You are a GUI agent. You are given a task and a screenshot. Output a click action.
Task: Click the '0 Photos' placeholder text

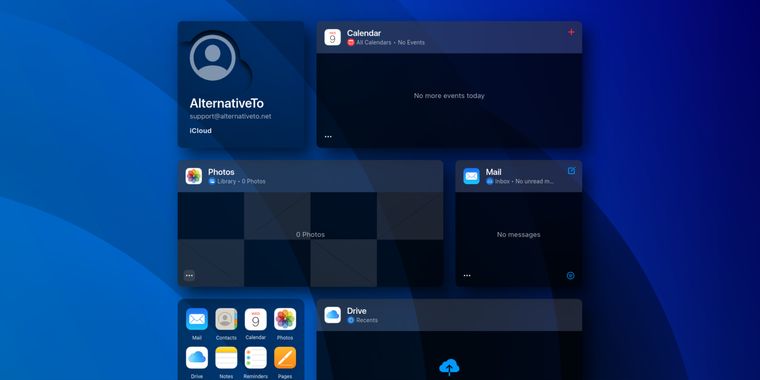click(311, 235)
